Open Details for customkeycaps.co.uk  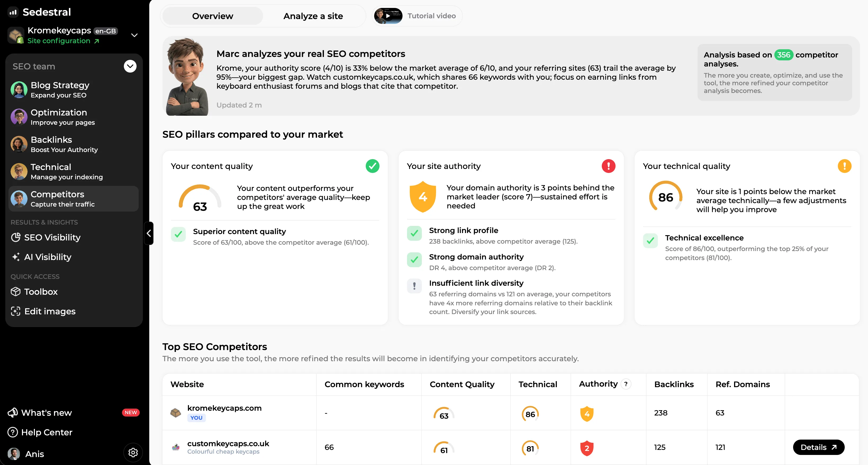tap(819, 448)
